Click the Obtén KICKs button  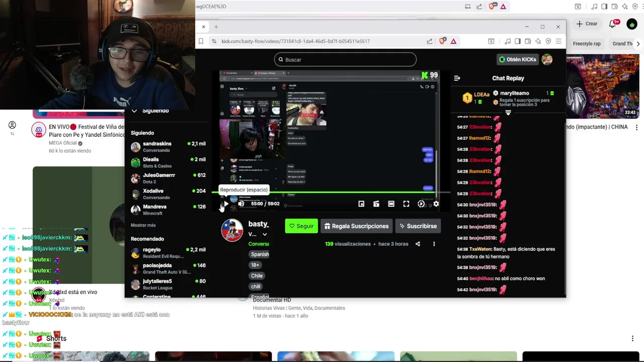tap(517, 59)
